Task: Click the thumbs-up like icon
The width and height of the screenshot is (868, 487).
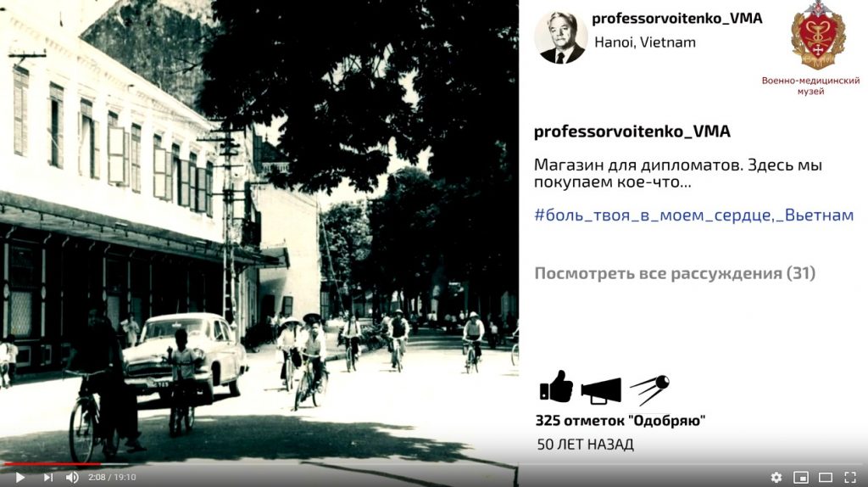Action: pyautogui.click(x=556, y=386)
